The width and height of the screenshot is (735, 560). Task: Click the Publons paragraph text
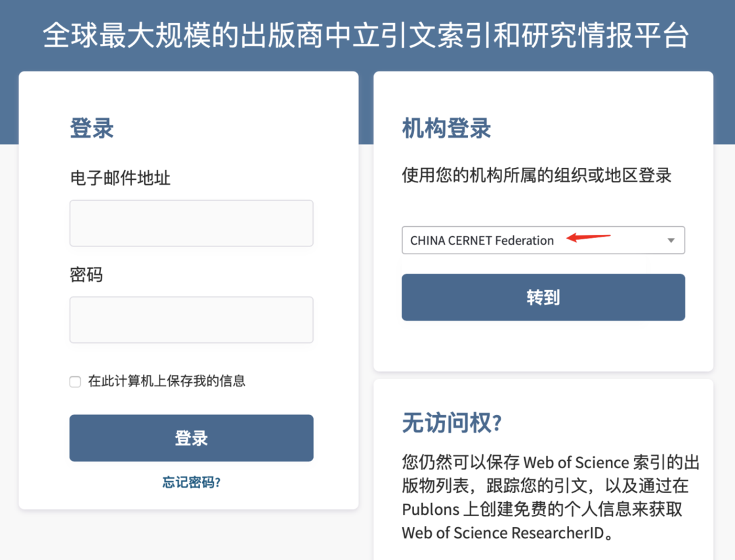coord(551,497)
